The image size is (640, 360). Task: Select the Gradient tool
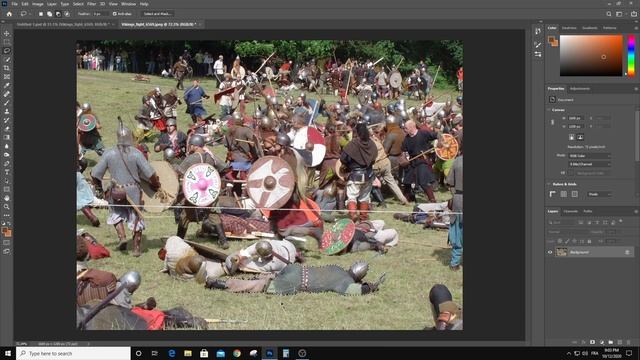pos(7,137)
